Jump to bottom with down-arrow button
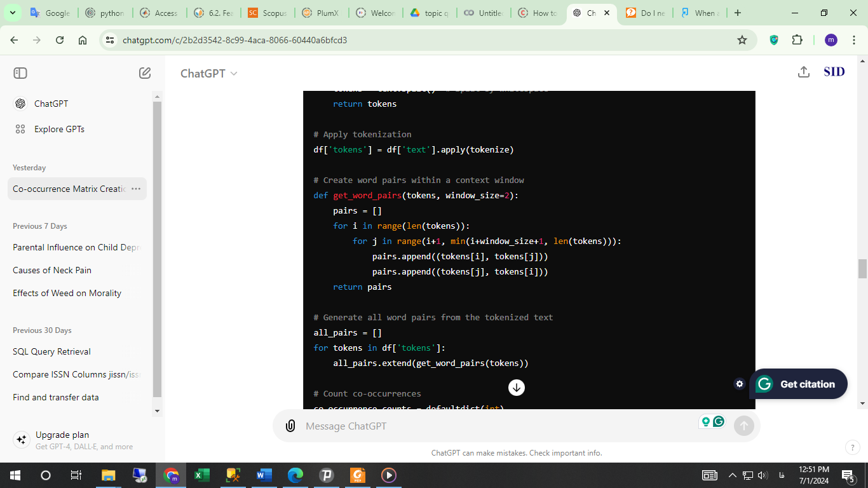868x488 pixels. pos(517,388)
